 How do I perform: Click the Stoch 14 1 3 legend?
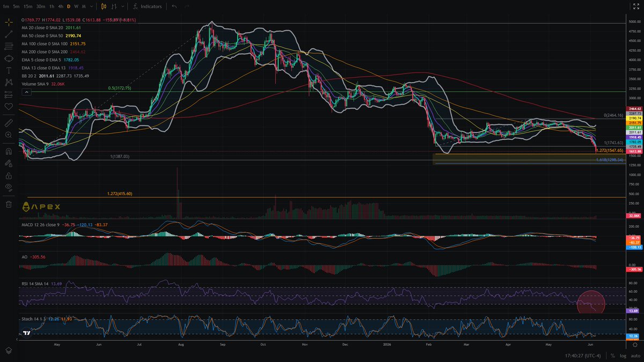tap(47, 319)
